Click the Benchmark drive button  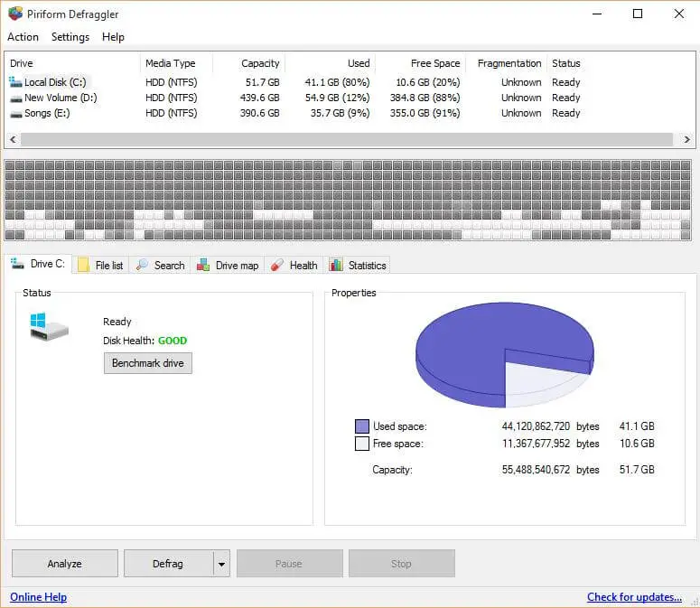pyautogui.click(x=148, y=363)
